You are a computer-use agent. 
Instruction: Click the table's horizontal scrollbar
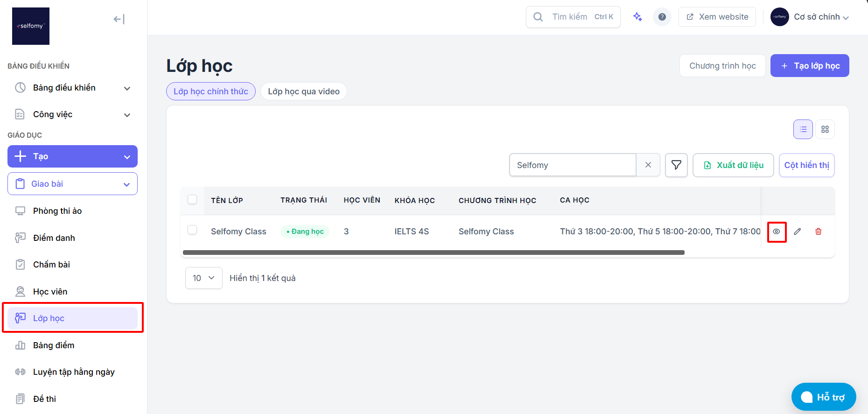pos(434,253)
